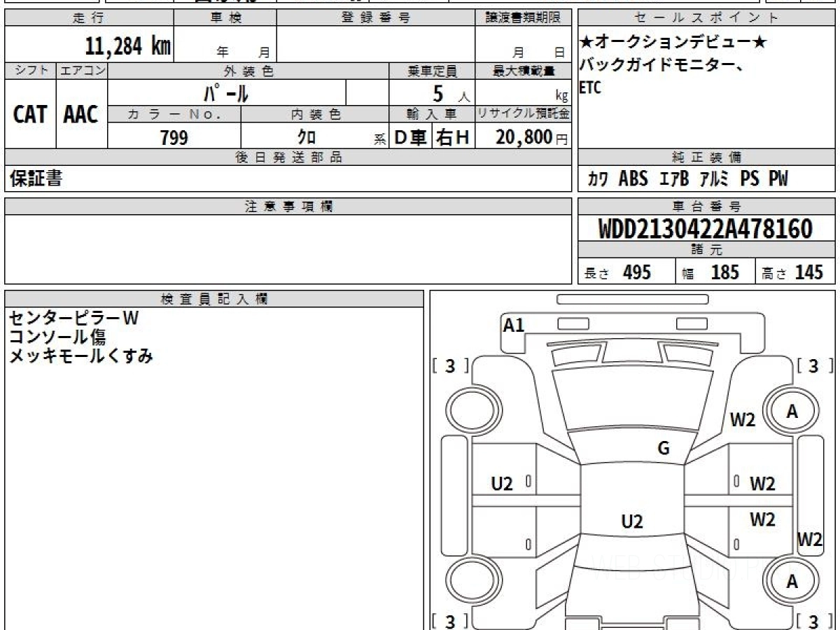Viewport: 840px width, 630px height.
Task: Click the 輸入車 header
Action: (x=432, y=114)
